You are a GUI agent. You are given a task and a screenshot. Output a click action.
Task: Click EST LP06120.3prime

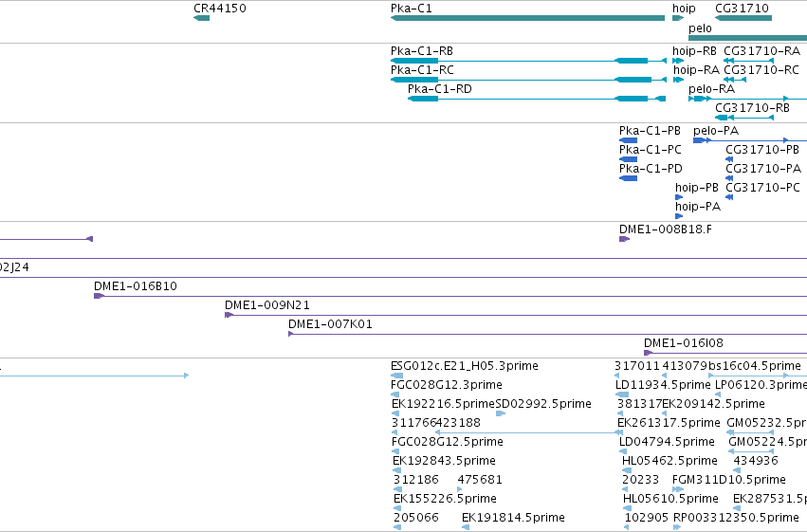pos(718,395)
